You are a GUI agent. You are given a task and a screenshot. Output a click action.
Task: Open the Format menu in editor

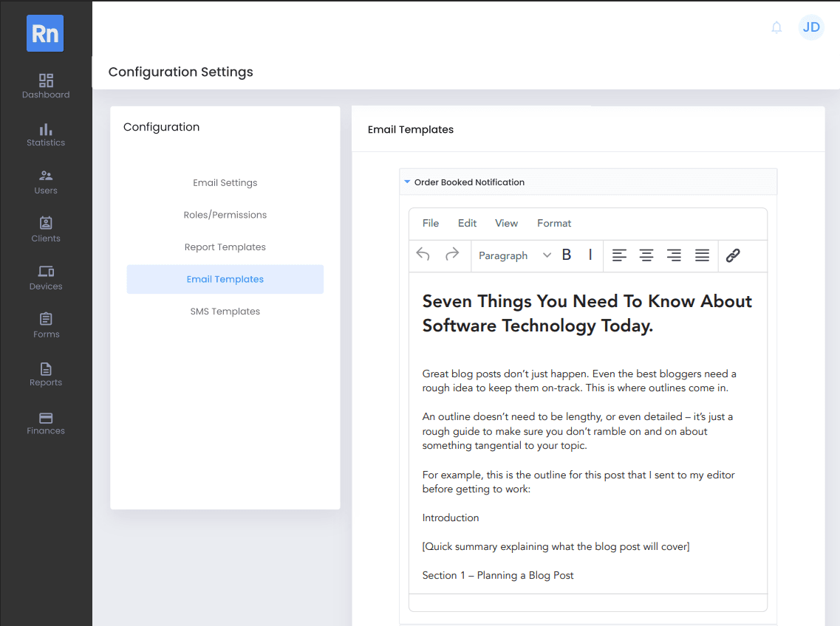pos(554,223)
